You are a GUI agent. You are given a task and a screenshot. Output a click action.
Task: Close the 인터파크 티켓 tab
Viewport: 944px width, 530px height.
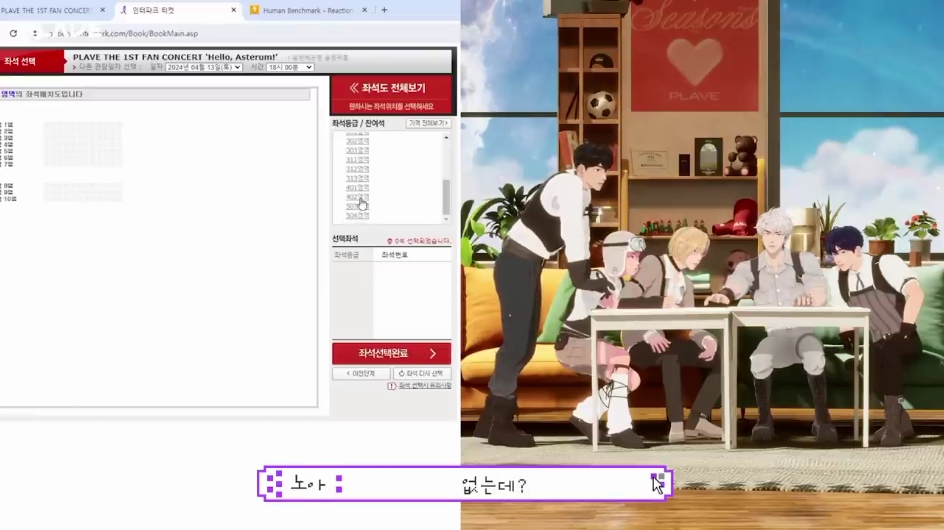pyautogui.click(x=231, y=10)
